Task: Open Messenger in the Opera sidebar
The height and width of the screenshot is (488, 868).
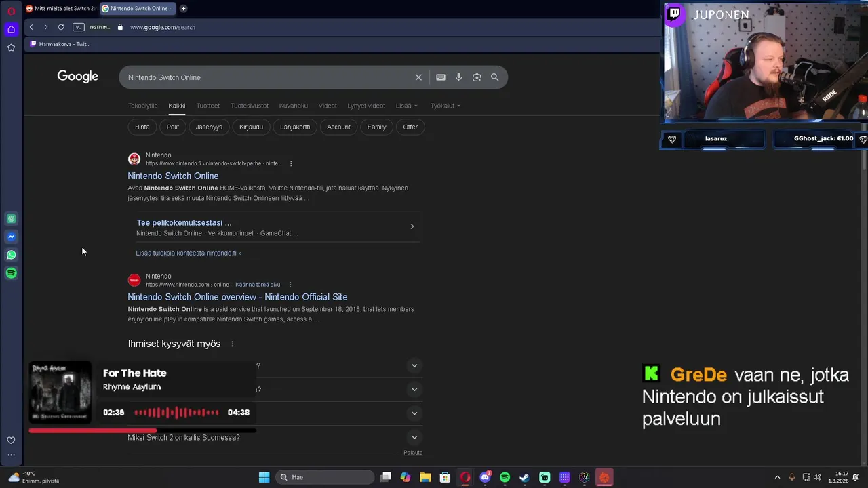Action: pyautogui.click(x=11, y=237)
